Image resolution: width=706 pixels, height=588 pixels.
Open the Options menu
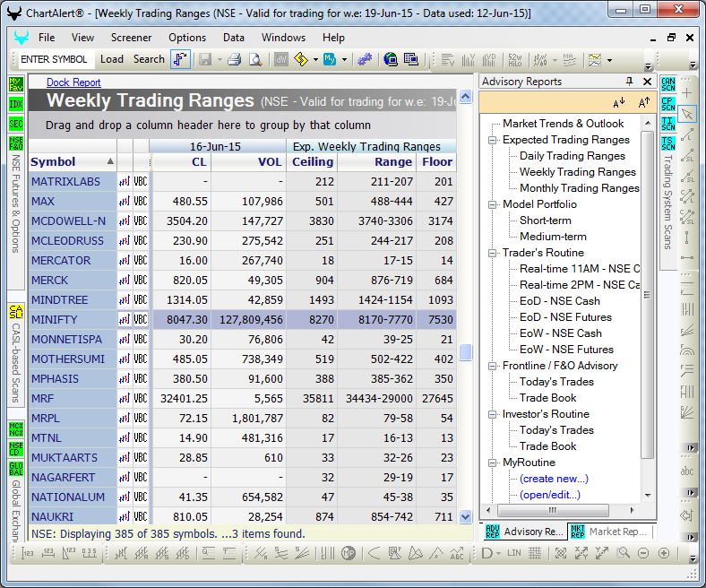pos(187,38)
